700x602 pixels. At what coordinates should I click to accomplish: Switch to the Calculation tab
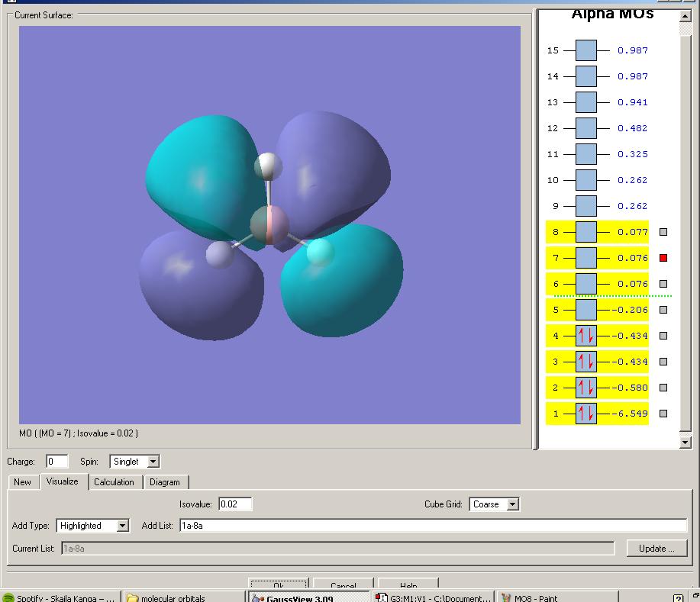click(114, 482)
